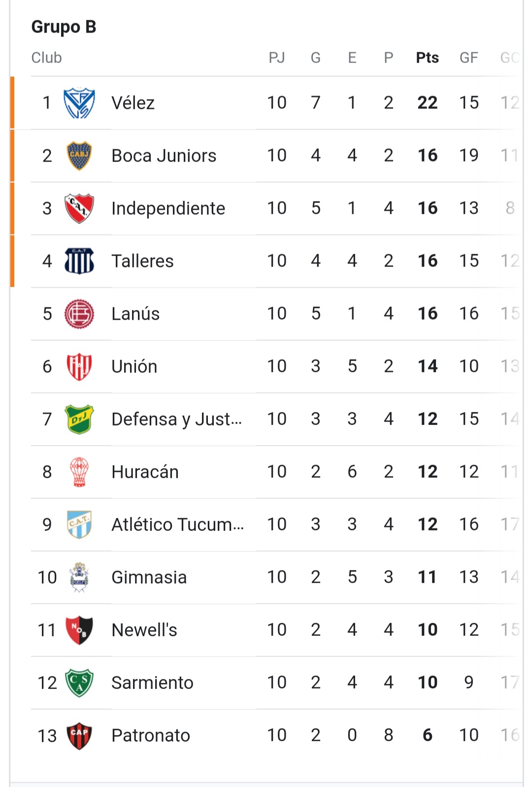Open the Huracán team name link

pyautogui.click(x=145, y=472)
